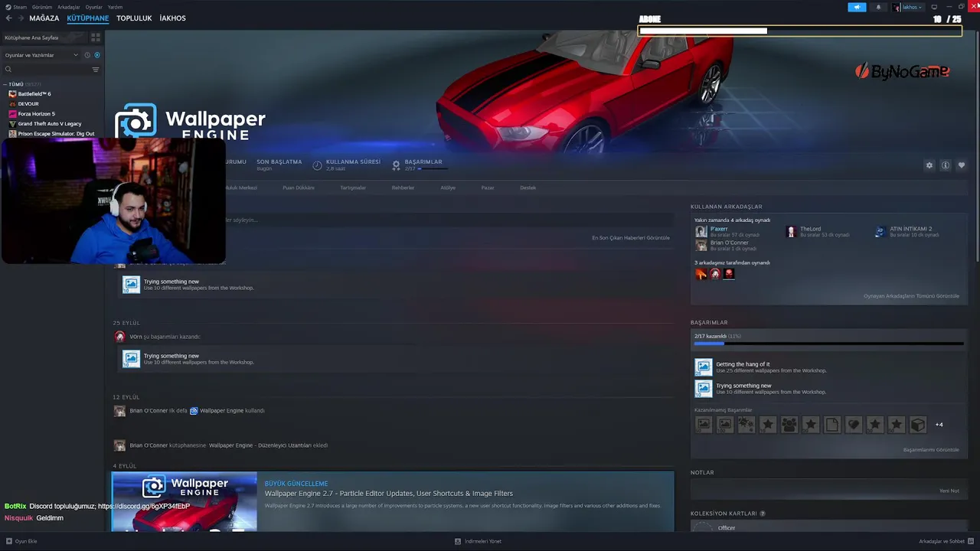Image resolution: width=980 pixels, height=551 pixels.
Task: Open Rehberler link
Action: [403, 187]
